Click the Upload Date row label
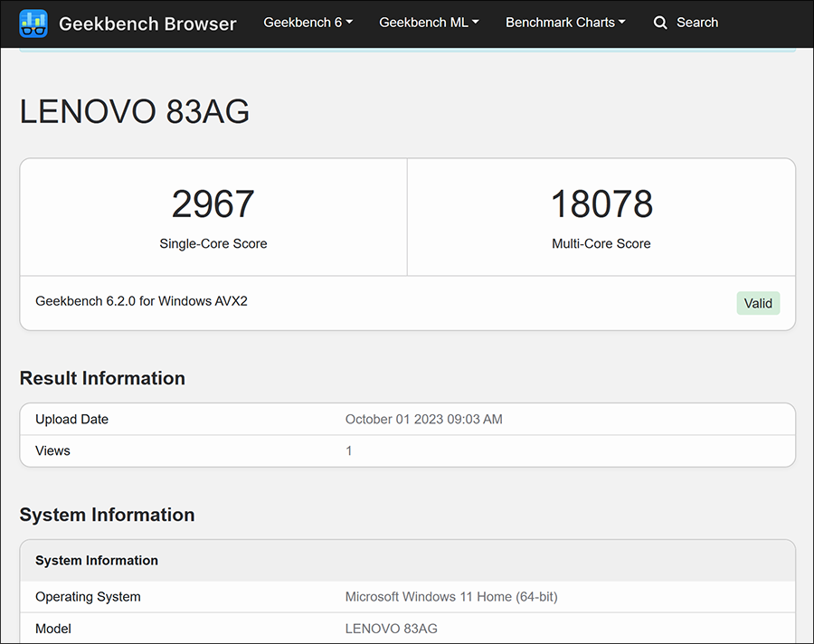 (71, 419)
